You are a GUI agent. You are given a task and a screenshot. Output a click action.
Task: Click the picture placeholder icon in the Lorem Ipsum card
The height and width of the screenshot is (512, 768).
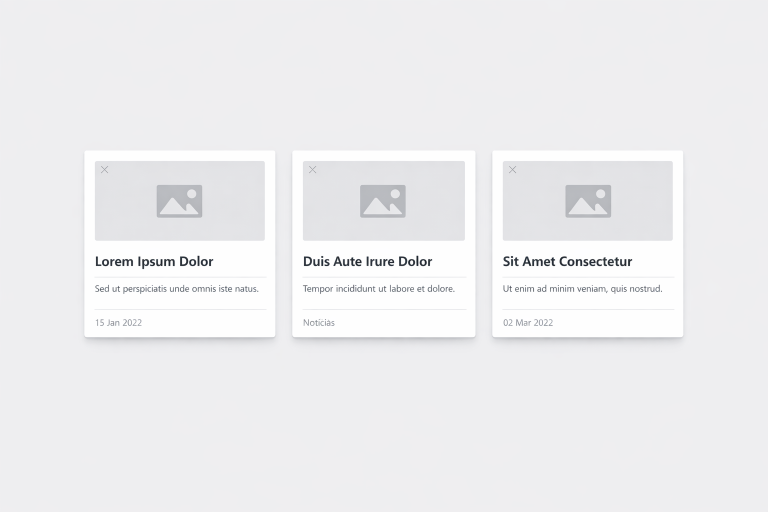coord(179,201)
